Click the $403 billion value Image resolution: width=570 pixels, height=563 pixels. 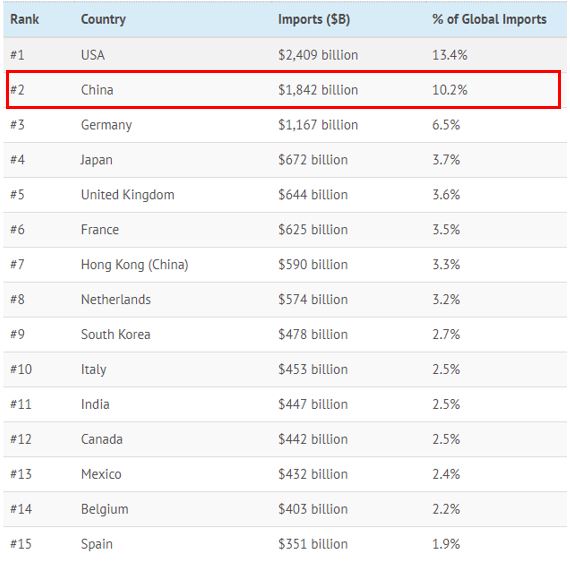pos(313,509)
